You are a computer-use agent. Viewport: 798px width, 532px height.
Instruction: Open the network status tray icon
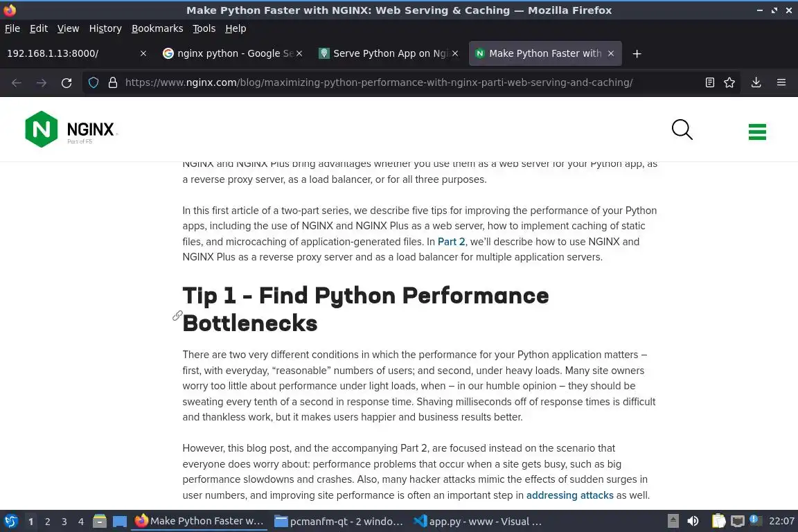(x=738, y=521)
